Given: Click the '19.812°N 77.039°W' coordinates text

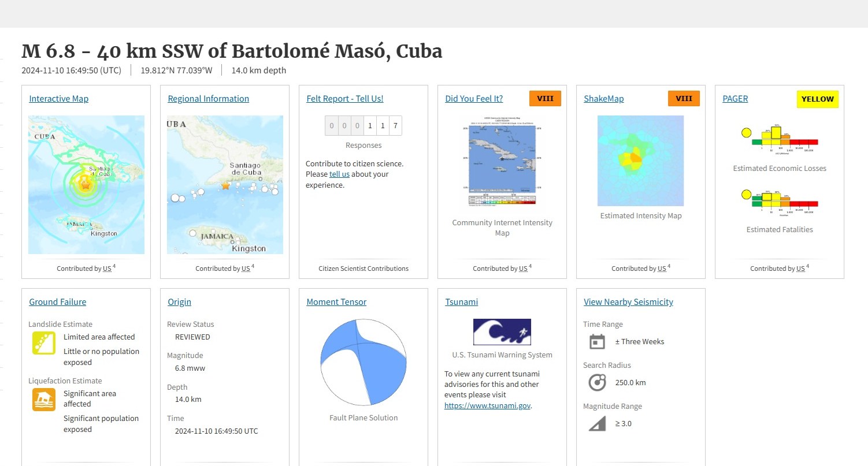Looking at the screenshot, I should [177, 70].
